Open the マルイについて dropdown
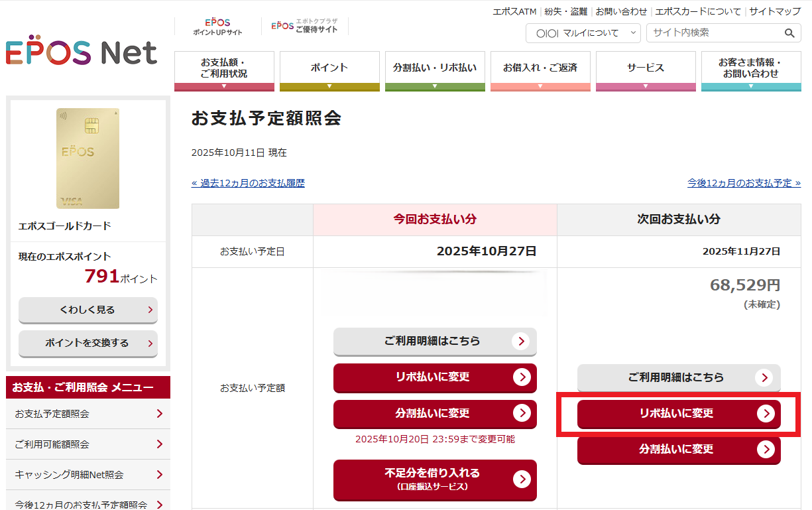Screen dimensions: 812x510 click(x=583, y=33)
